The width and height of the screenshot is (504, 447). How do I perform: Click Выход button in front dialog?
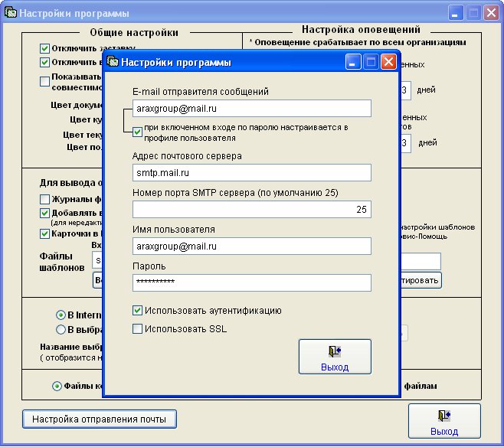pyautogui.click(x=335, y=357)
